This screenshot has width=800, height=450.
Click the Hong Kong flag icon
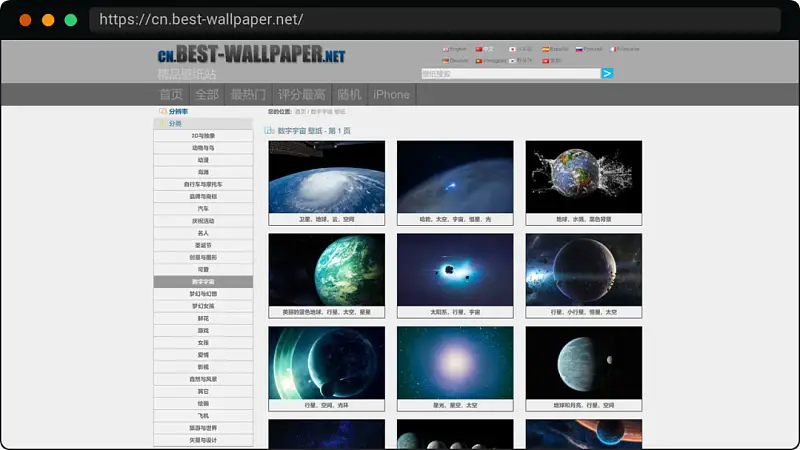pyautogui.click(x=545, y=61)
